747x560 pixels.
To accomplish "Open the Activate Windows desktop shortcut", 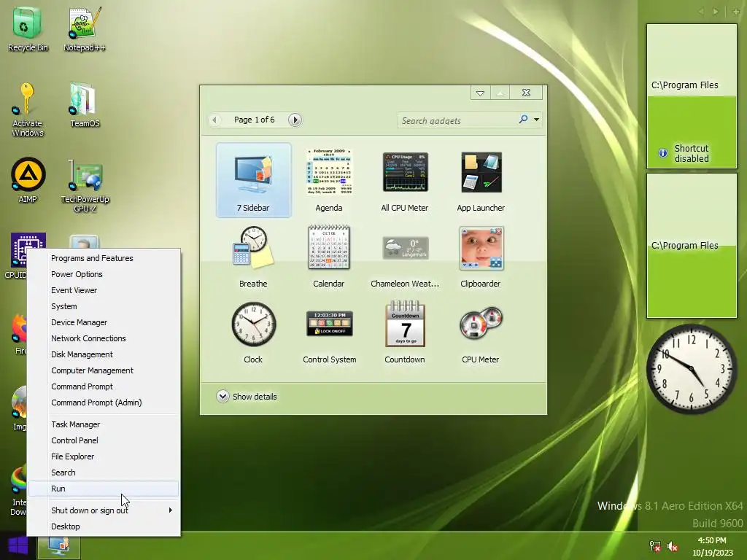I will tap(28, 109).
